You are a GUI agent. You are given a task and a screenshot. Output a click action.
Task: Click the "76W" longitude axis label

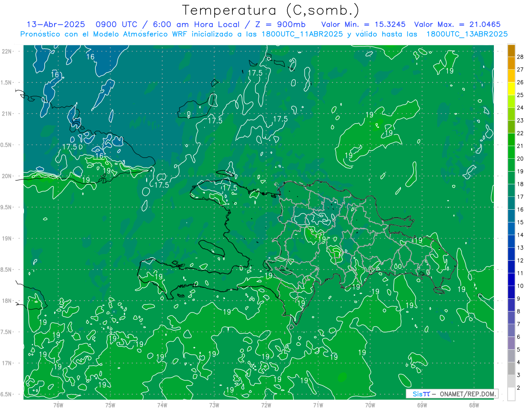58,405
